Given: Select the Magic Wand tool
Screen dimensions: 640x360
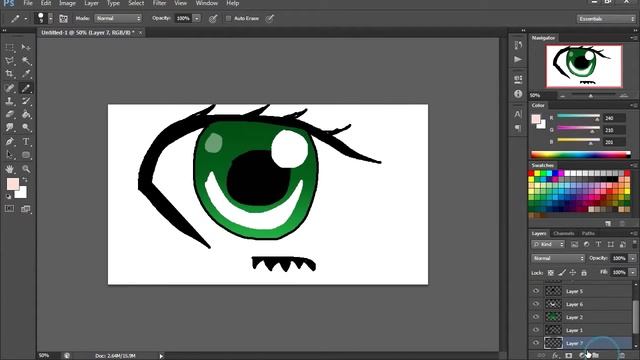Looking at the screenshot, I should 26,61.
